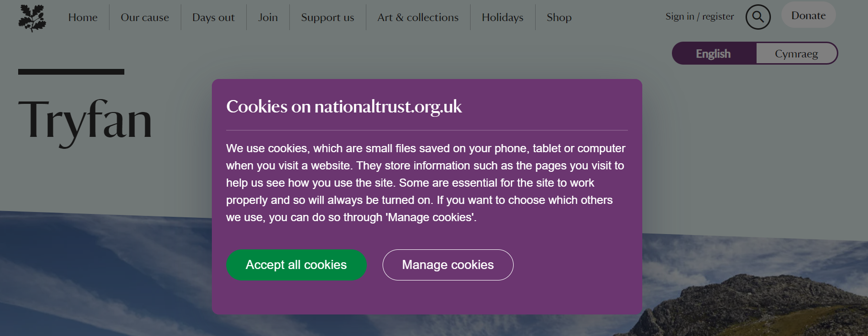Open the Holidays menu item
The width and height of the screenshot is (868, 336).
(502, 18)
